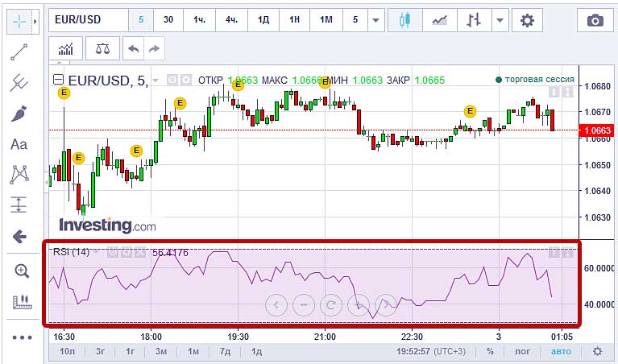Click the red 1.0663 current price label
Image resolution: width=618 pixels, height=364 pixels.
597,130
